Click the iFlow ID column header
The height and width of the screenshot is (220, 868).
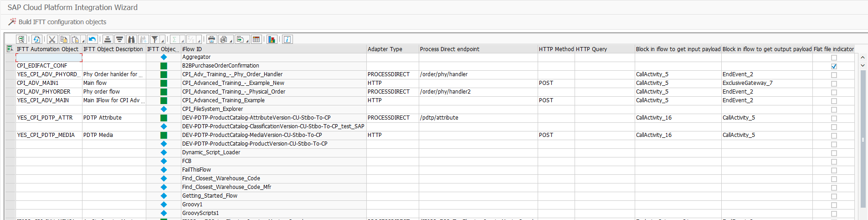point(273,49)
